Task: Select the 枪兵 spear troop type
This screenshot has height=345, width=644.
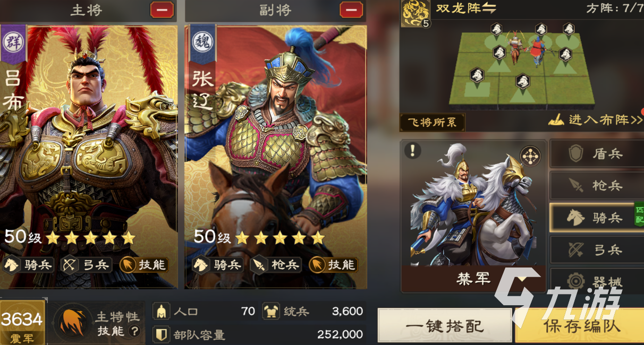Action: pos(597,185)
